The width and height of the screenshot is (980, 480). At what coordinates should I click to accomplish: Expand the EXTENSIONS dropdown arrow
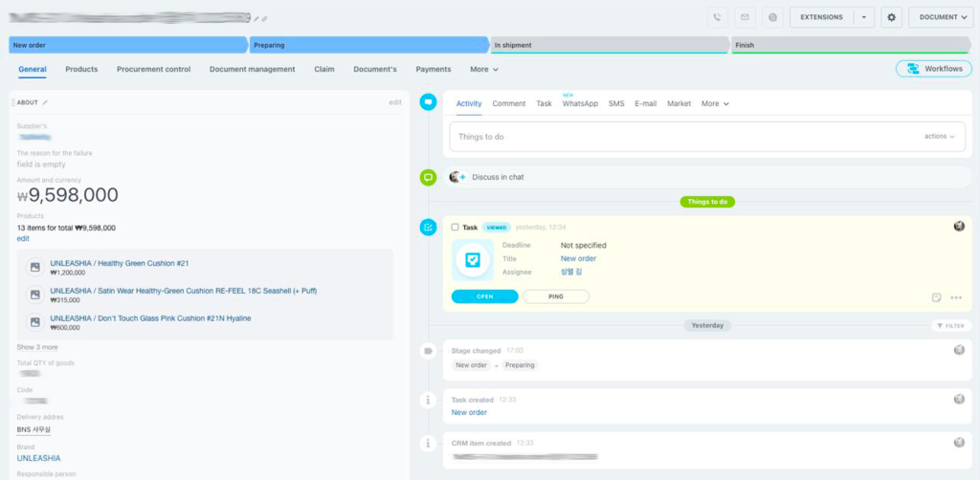coord(863,17)
